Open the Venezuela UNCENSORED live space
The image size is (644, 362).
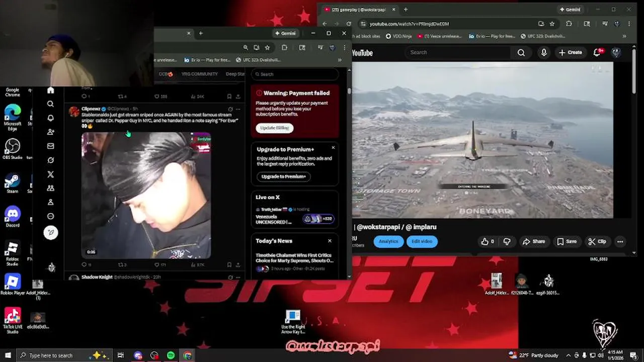pos(295,215)
